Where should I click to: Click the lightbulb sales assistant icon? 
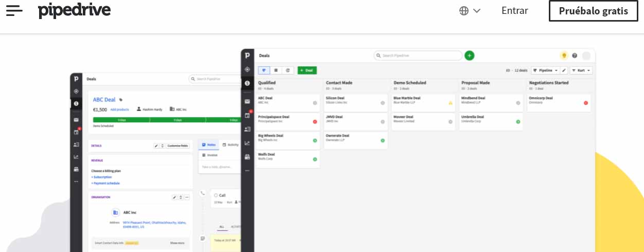coord(564,56)
